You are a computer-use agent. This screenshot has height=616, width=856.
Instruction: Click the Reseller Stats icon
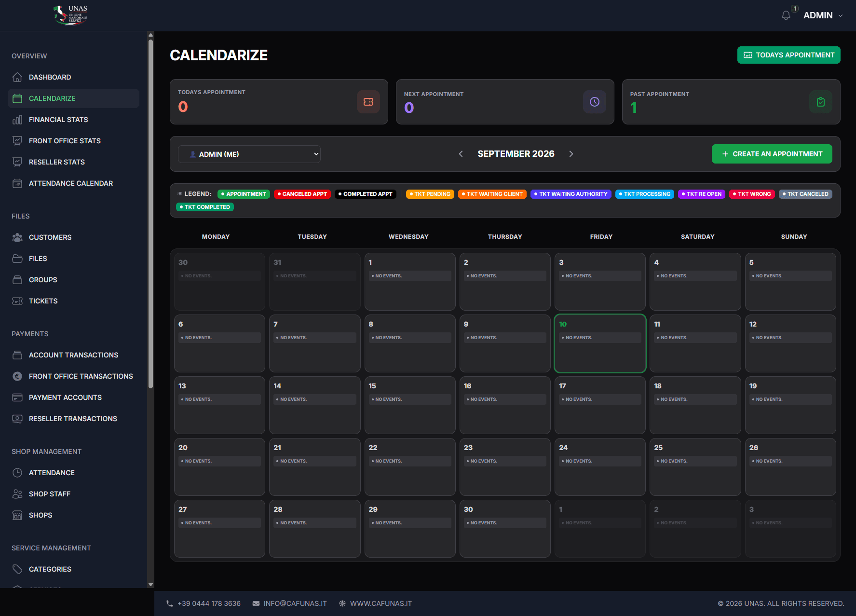tap(17, 162)
